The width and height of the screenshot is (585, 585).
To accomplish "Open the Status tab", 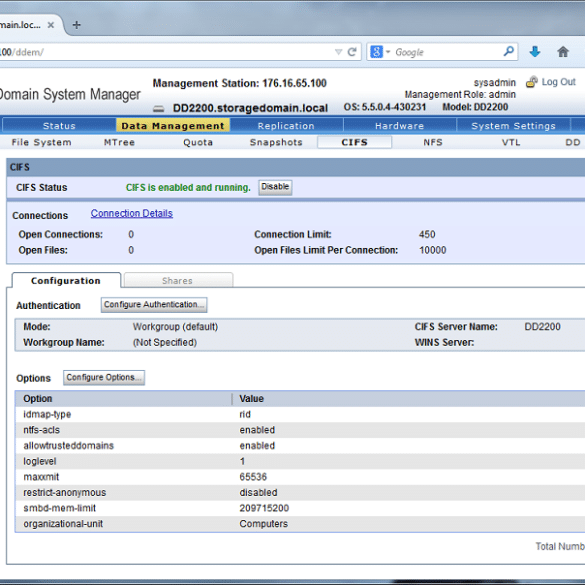I will coord(59,126).
